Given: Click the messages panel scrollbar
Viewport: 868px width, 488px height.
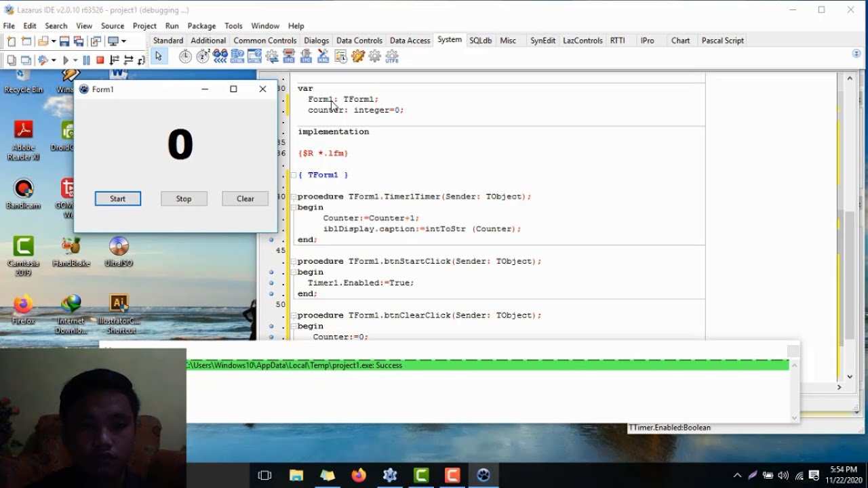Looking at the screenshot, I should 794,391.
